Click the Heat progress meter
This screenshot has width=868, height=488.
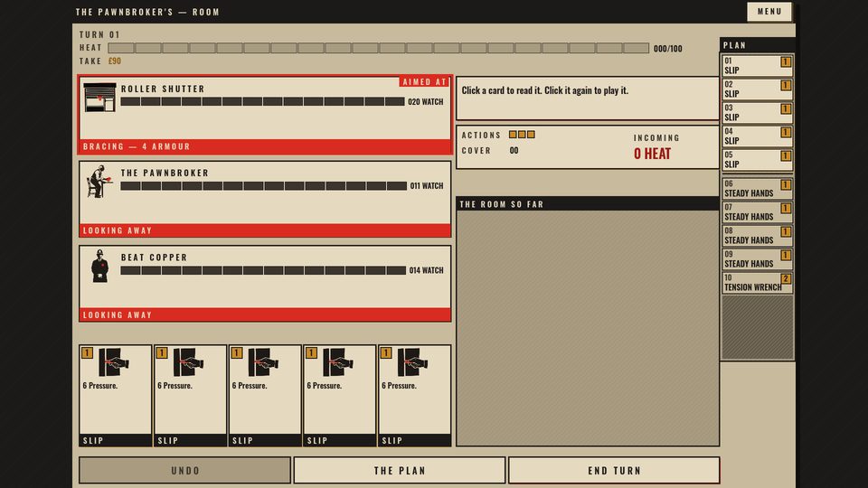pos(379,48)
